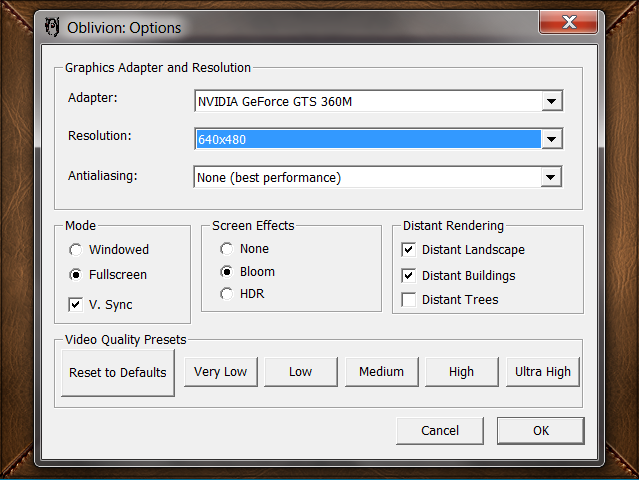
Task: Apply the Very Low quality preset
Action: pos(220,372)
